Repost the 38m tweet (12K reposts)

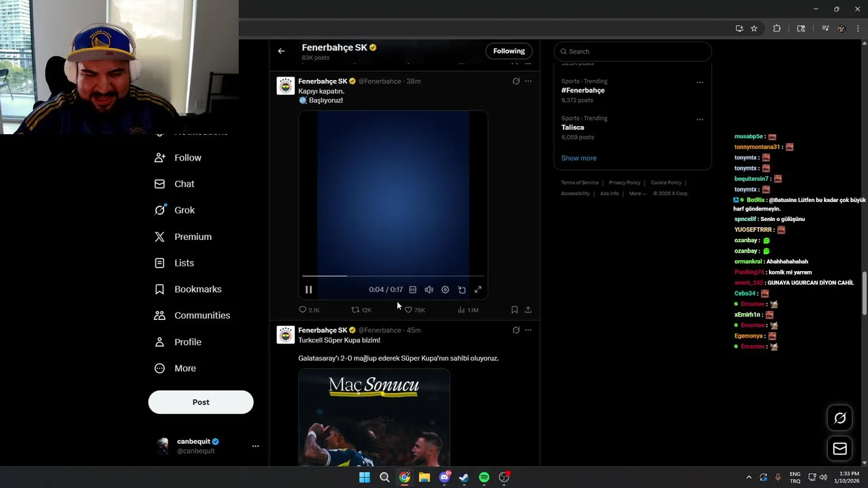click(x=361, y=310)
